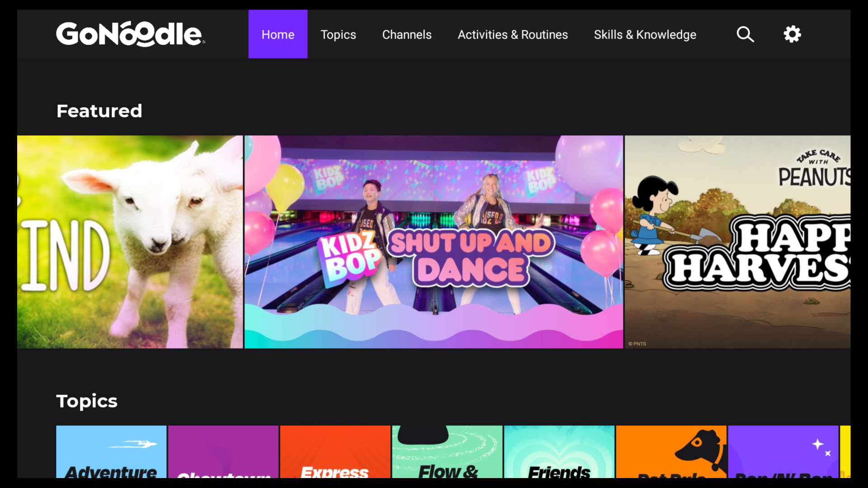Open the Skills & Knowledge section

645,34
